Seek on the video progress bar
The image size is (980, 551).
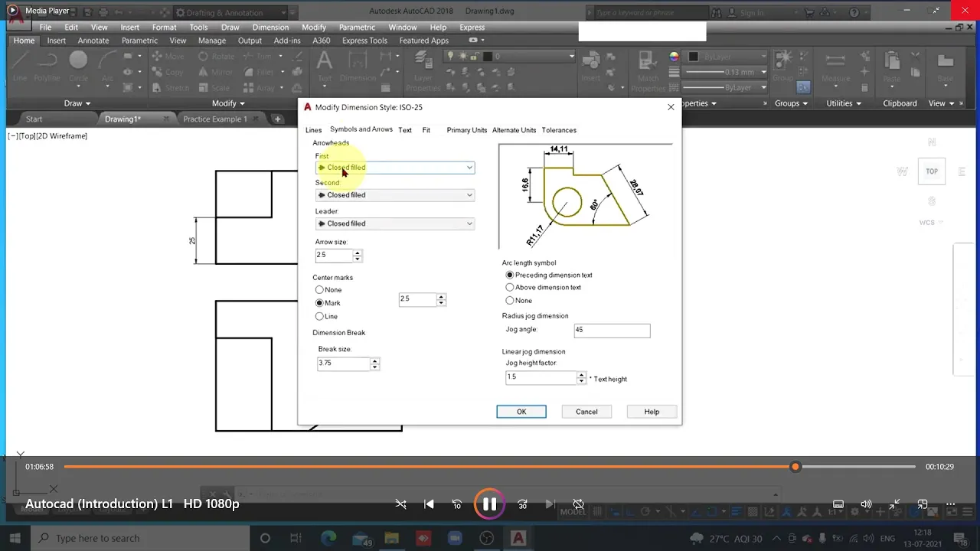point(489,467)
